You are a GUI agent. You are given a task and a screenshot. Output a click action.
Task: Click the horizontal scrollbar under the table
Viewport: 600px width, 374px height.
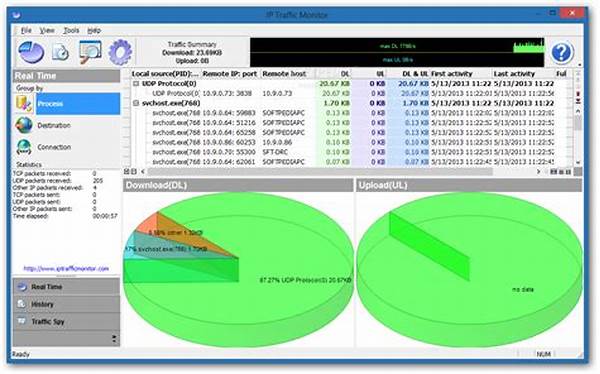click(x=320, y=171)
